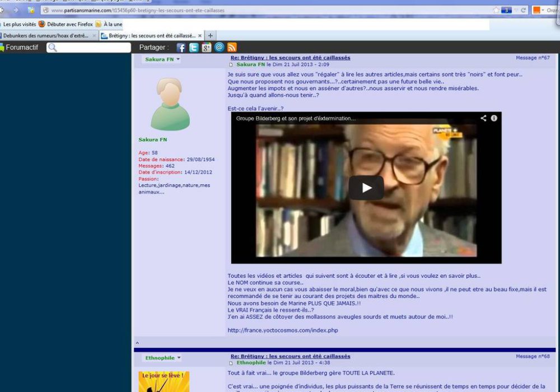Open the address bar history dropdown

[515, 10]
